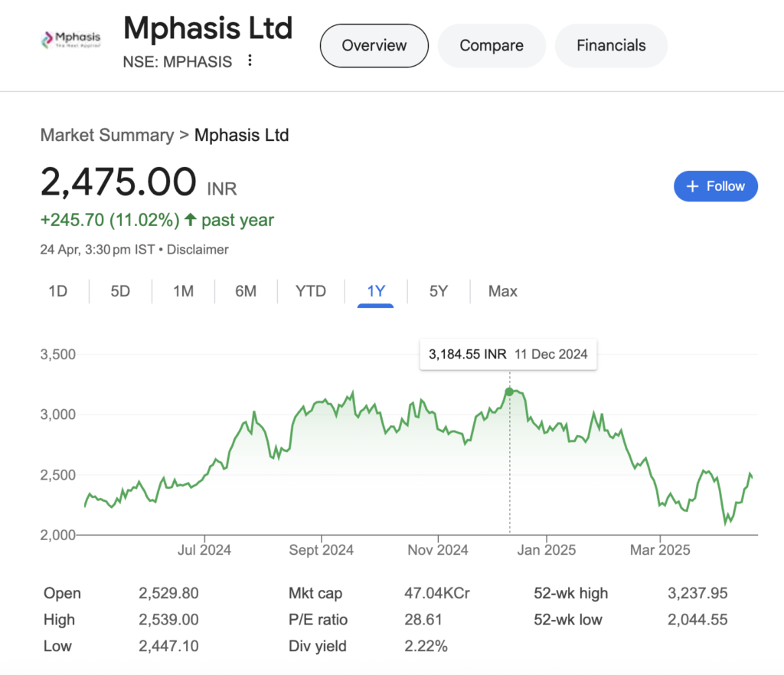
Task: Open the Financials tab
Action: [x=611, y=45]
